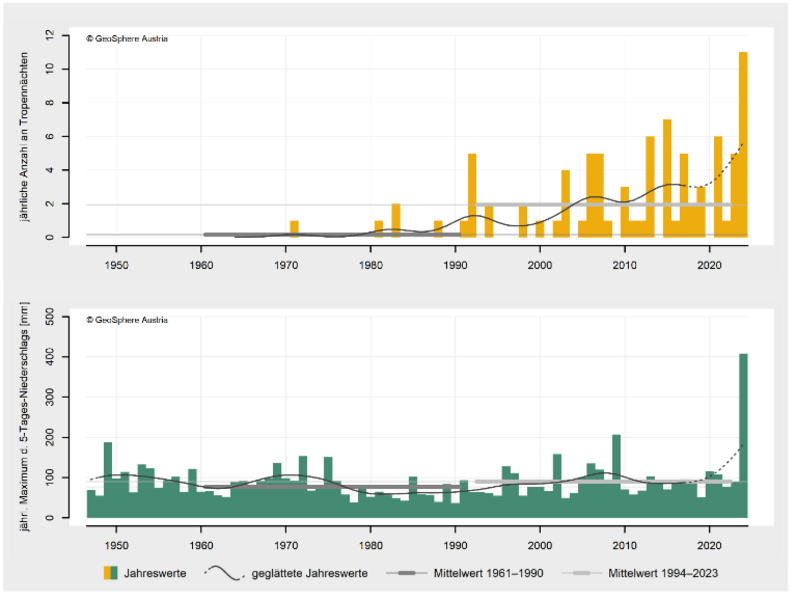796x600 pixels.
Task: Click the GeoSphere Austria credit in lower chart
Action: [127, 320]
